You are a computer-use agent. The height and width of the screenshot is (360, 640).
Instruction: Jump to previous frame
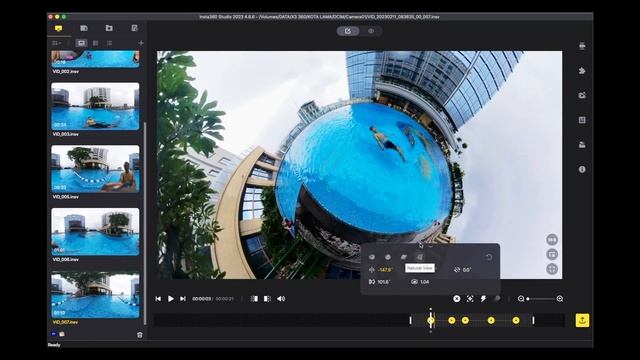pyautogui.click(x=158, y=299)
